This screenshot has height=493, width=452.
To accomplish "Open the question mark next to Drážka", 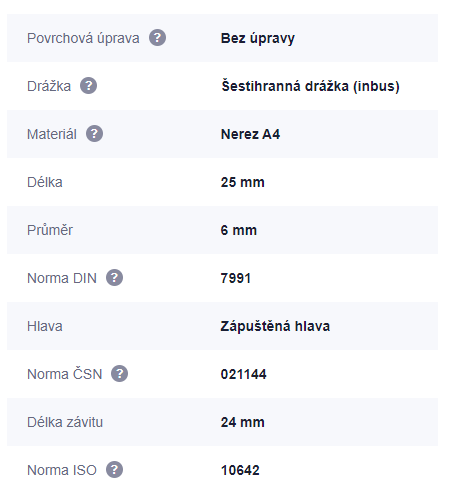I will coord(88,86).
